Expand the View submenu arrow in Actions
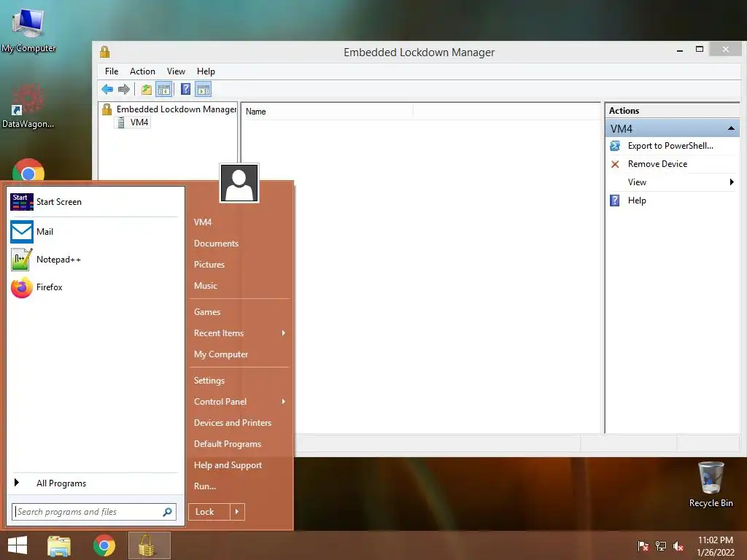 (x=732, y=182)
